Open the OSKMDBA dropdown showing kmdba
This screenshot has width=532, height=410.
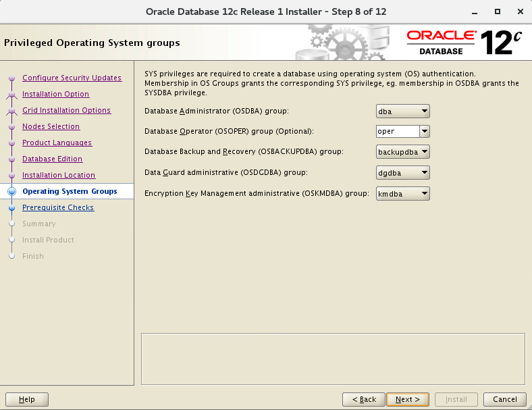coord(403,193)
